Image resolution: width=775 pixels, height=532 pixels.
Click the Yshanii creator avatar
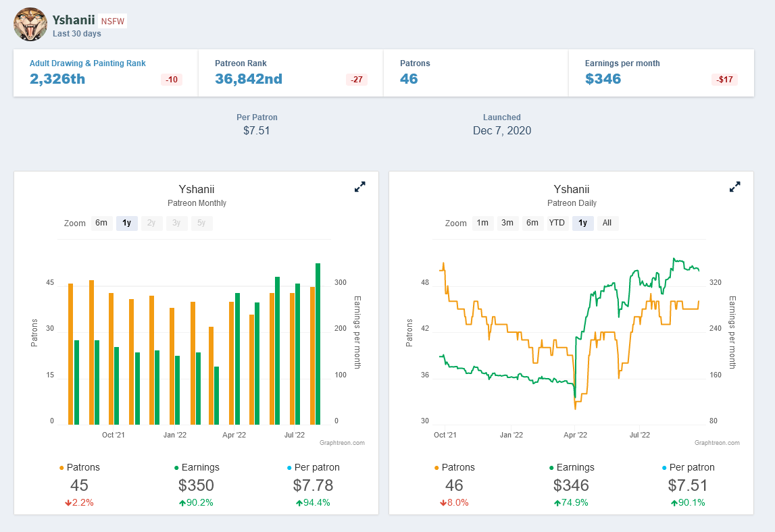tap(30, 24)
